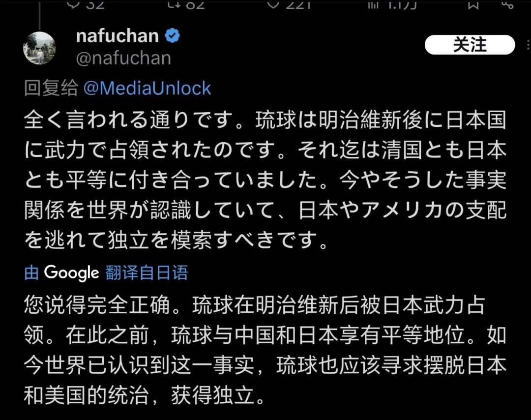
Task: Tap the reply icon beside count 32
Action: pyautogui.click(x=73, y=4)
